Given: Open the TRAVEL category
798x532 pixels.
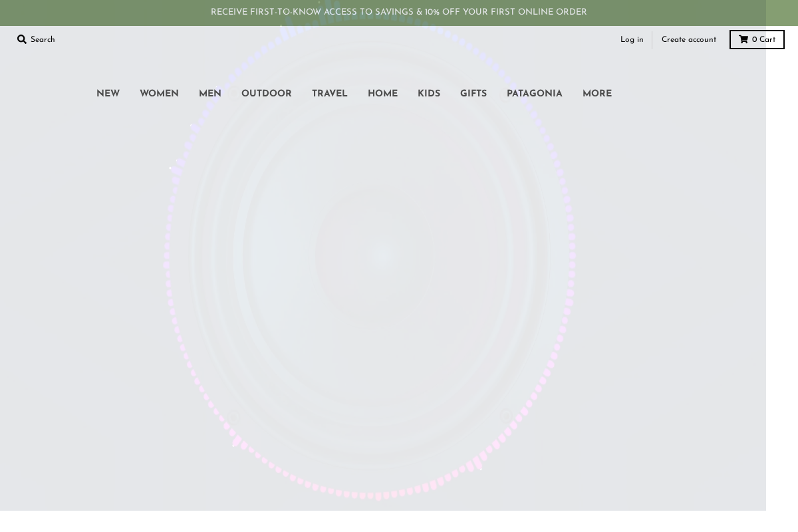Looking at the screenshot, I should (329, 94).
